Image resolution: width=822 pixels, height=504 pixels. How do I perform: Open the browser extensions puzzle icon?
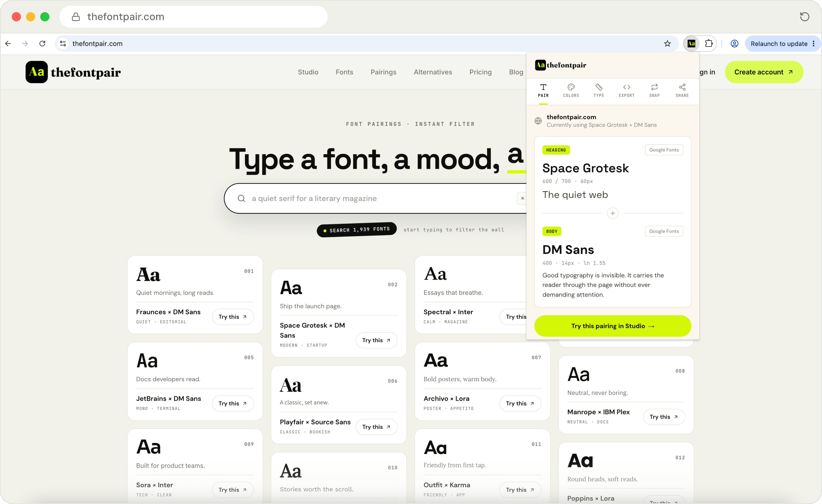709,44
